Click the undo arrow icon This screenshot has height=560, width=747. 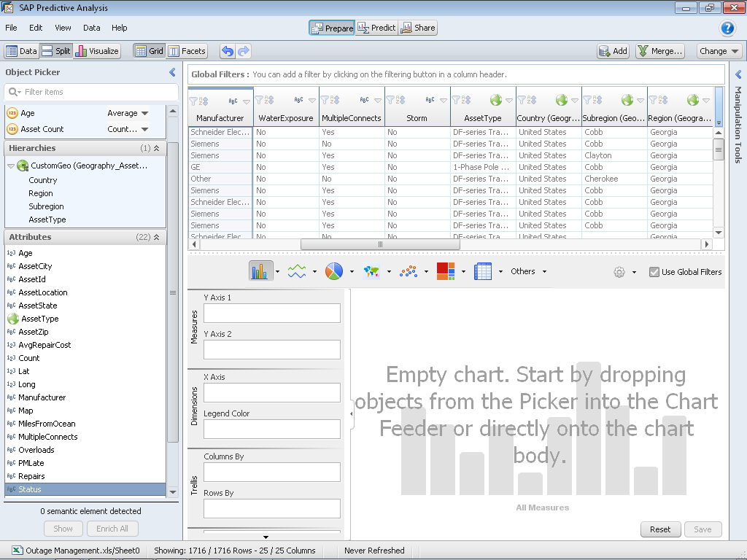[x=228, y=51]
